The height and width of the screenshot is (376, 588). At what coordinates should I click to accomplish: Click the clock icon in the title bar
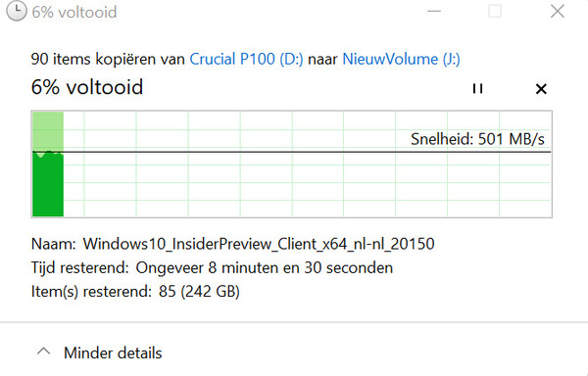coord(17,11)
